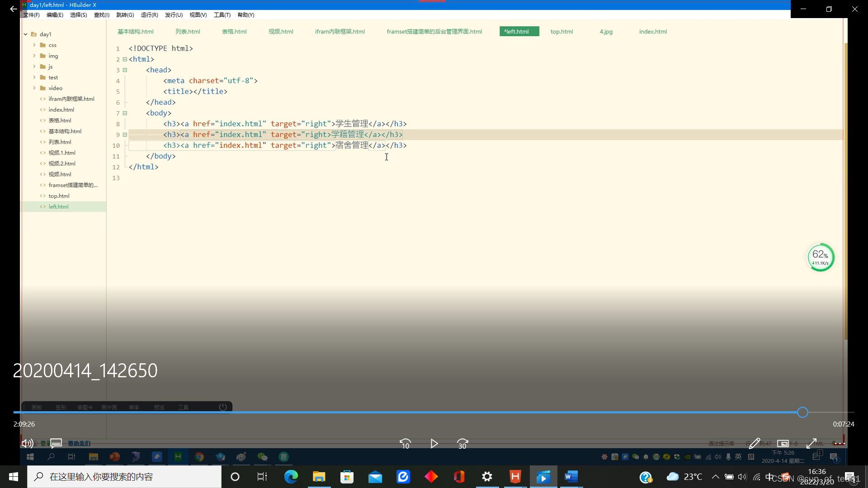This screenshot has height=488, width=868.
Task: Click the video seek bar thumb
Action: 802,412
